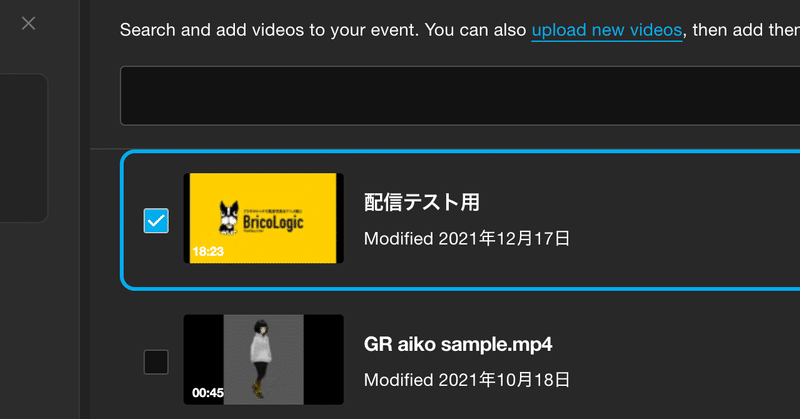Click the dog mascot icon in thumbnail
Viewport: 800px width, 419px height.
[x=229, y=218]
